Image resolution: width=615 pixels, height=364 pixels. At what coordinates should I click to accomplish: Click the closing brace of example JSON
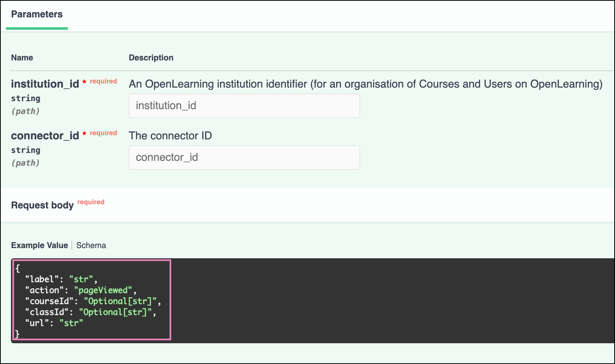(x=17, y=334)
